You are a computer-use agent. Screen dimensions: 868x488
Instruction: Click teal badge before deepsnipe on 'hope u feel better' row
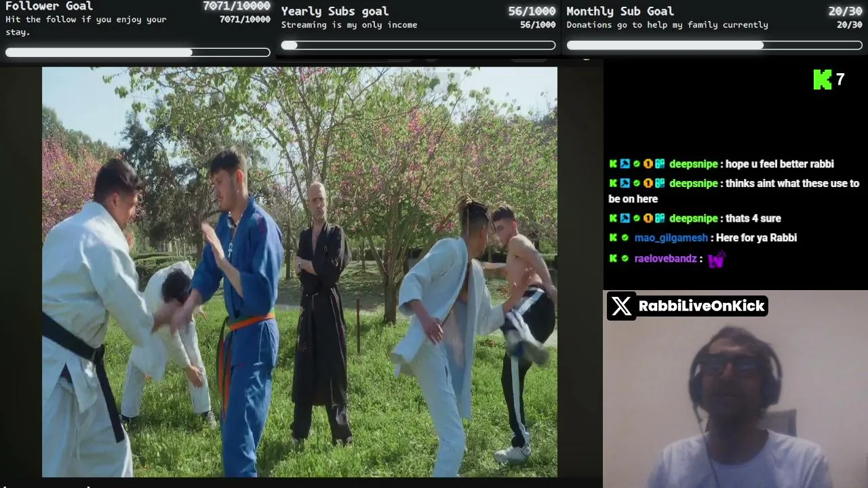tap(659, 164)
